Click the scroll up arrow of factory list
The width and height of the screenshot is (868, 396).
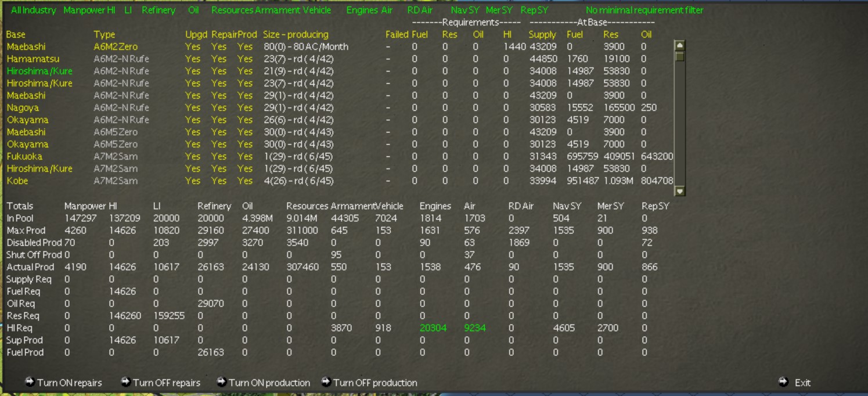click(680, 45)
